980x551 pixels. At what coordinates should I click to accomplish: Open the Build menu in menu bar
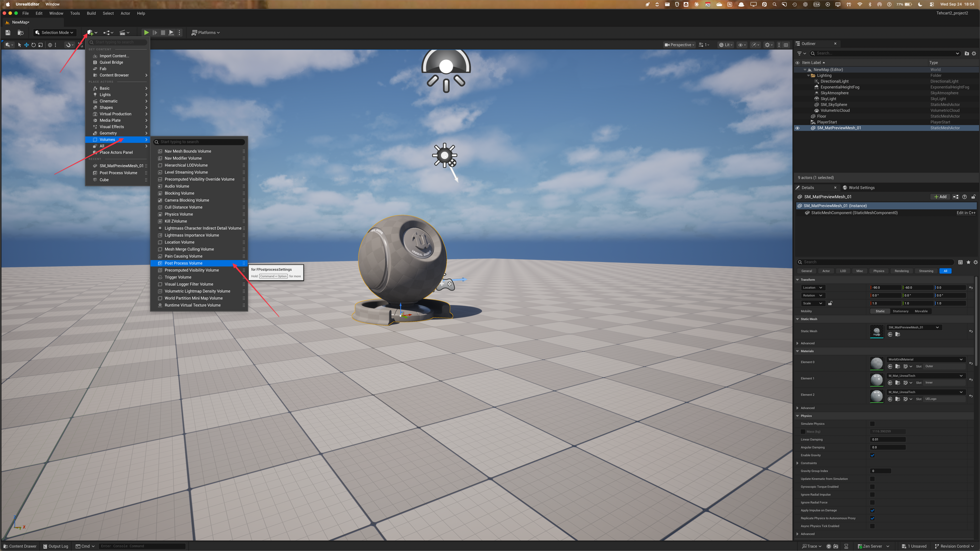pos(91,13)
